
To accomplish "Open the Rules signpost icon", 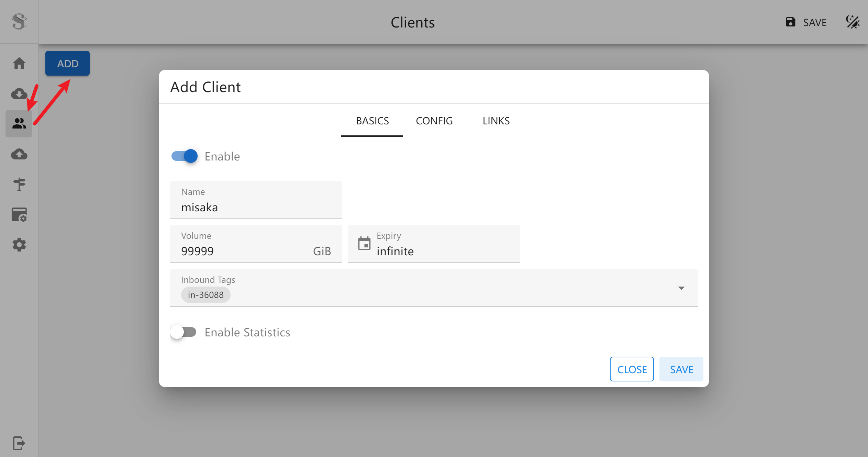I will tap(19, 185).
